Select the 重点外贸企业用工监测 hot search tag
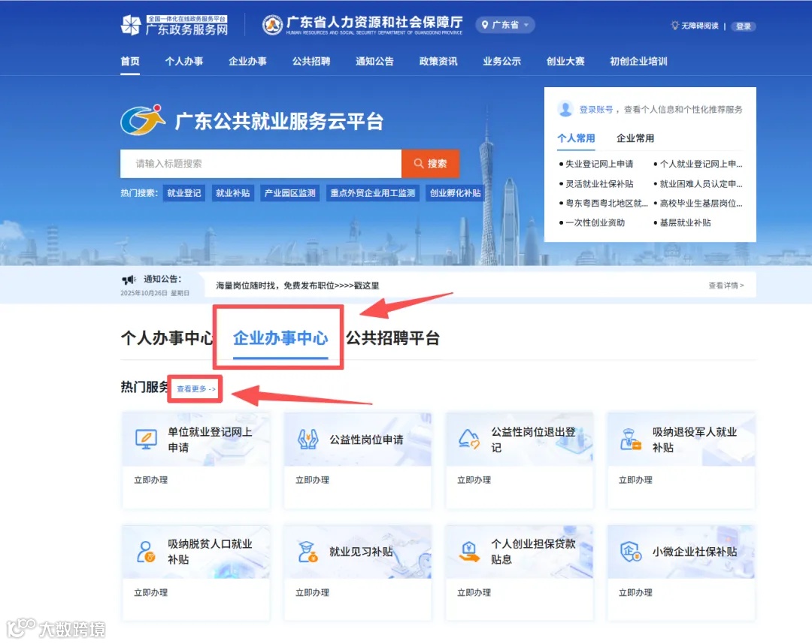 pyautogui.click(x=373, y=193)
